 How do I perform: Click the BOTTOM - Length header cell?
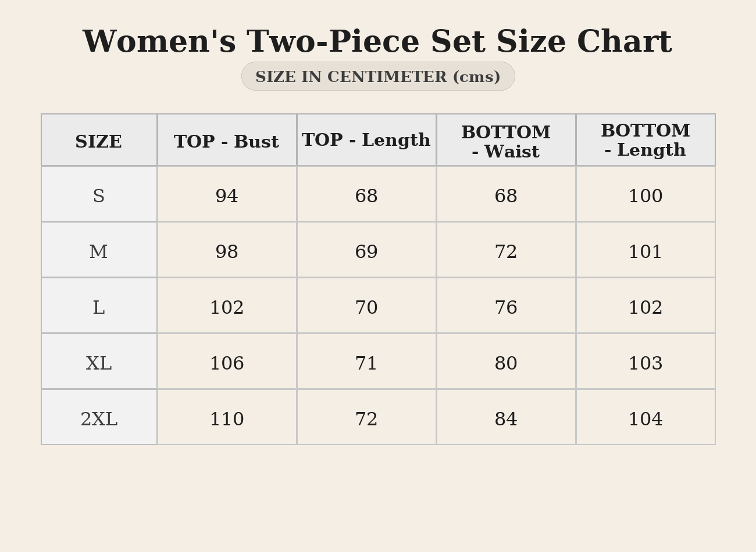(646, 140)
